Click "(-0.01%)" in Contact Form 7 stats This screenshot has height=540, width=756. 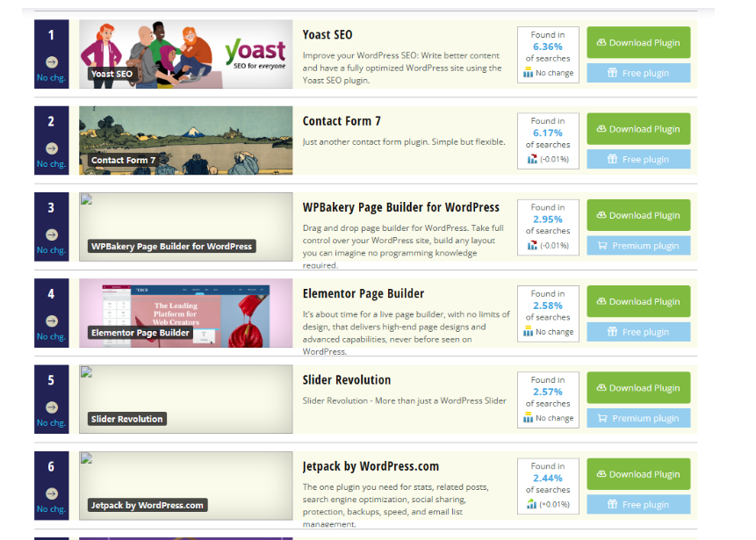[x=554, y=159]
